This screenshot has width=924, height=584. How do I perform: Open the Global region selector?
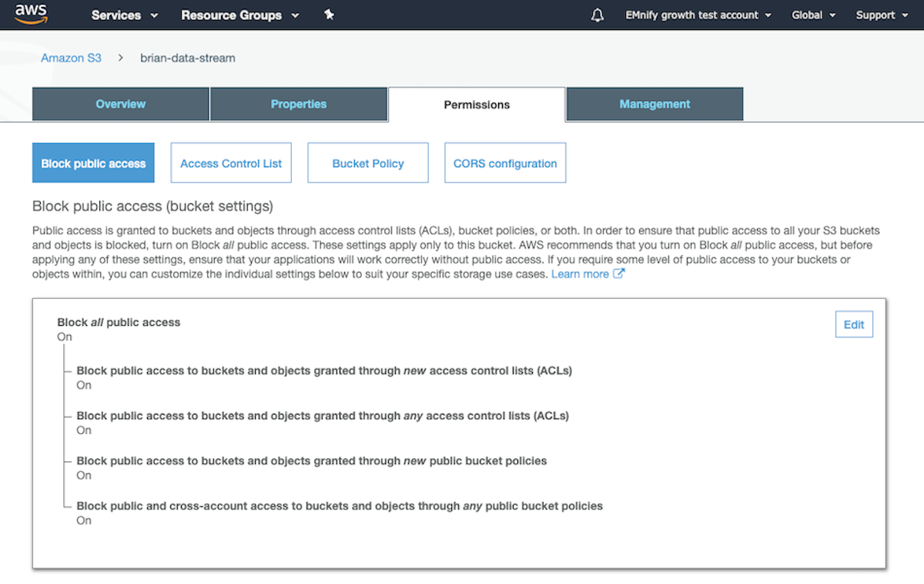pos(812,15)
